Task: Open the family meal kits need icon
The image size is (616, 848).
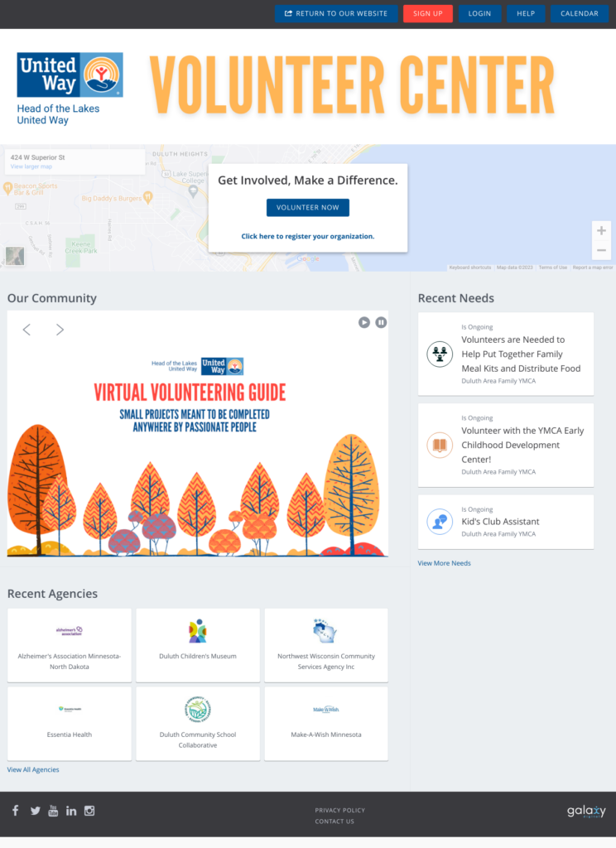Action: tap(440, 354)
